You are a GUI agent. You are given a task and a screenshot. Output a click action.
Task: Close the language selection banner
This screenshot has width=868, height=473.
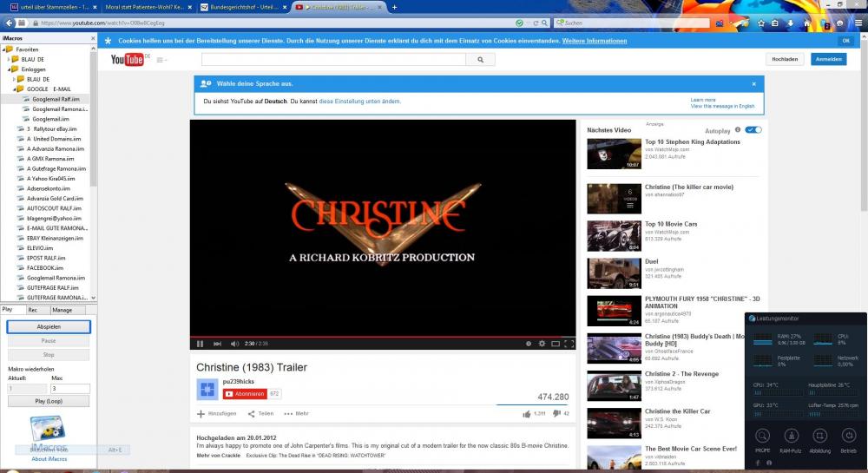pyautogui.click(x=754, y=84)
